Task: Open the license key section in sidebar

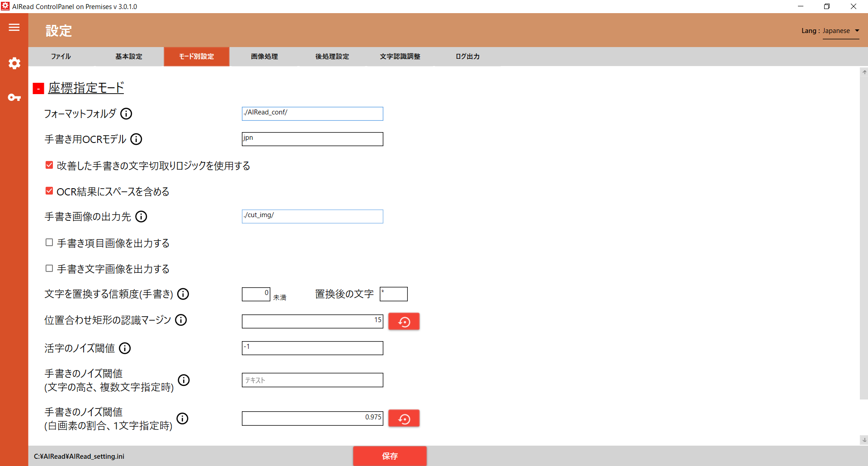Action: coord(14,97)
